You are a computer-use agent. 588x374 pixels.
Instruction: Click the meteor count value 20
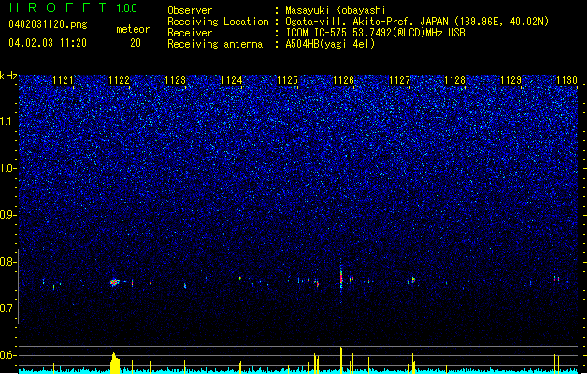(x=136, y=43)
